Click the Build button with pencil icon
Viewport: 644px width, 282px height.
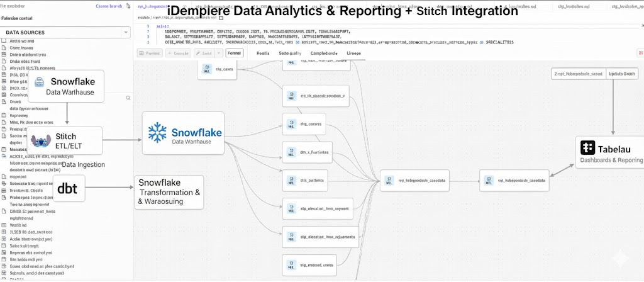[x=204, y=53]
